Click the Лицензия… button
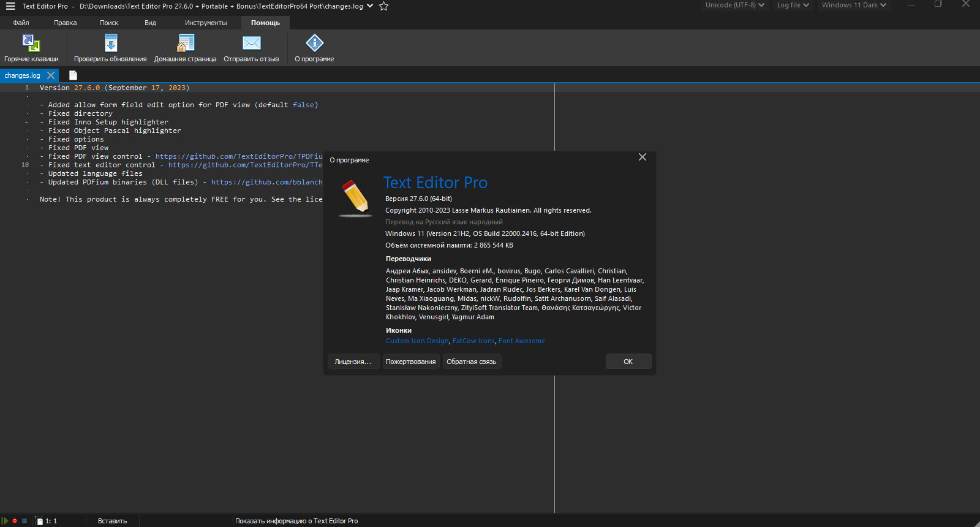The image size is (980, 527). tap(353, 362)
